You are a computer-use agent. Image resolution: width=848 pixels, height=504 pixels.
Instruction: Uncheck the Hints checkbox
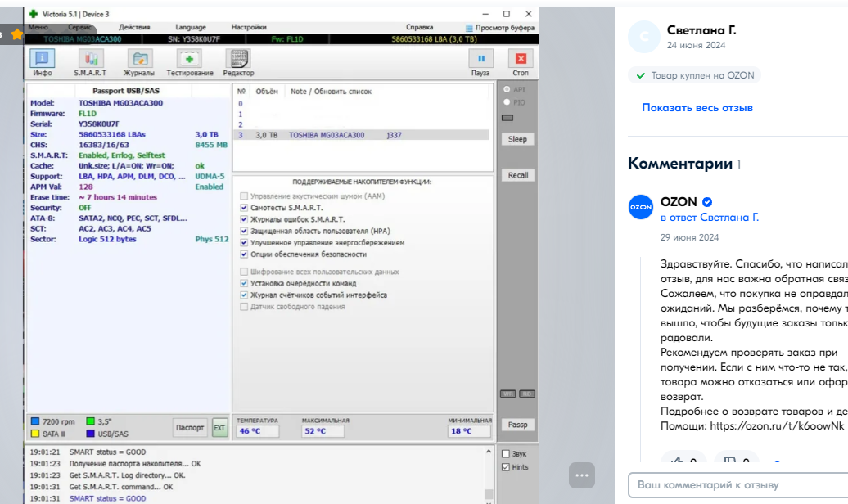tap(506, 467)
